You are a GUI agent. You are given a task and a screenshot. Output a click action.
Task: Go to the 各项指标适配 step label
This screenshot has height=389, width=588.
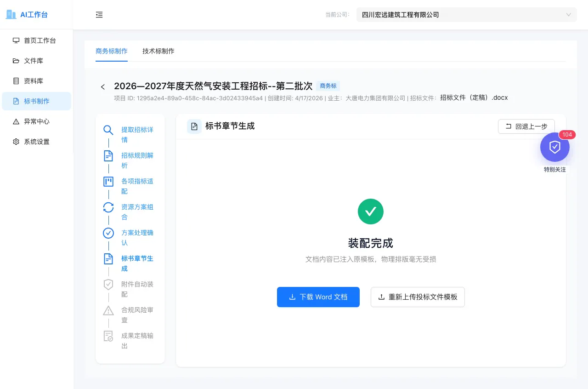[137, 186]
